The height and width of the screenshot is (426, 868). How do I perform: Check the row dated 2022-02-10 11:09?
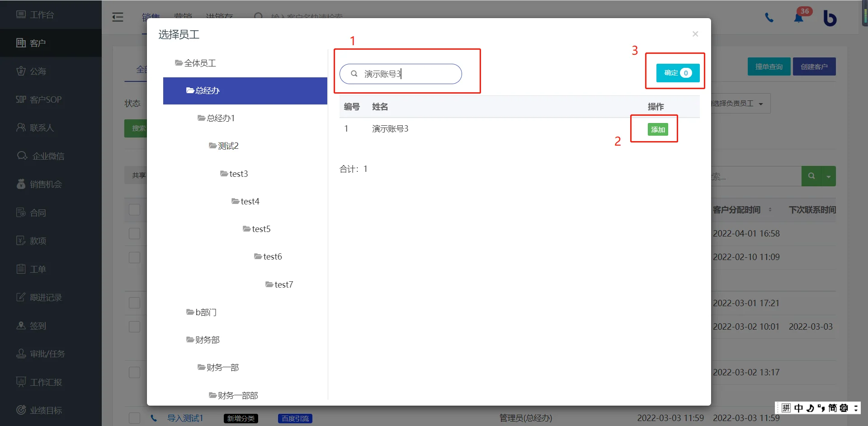(x=134, y=257)
